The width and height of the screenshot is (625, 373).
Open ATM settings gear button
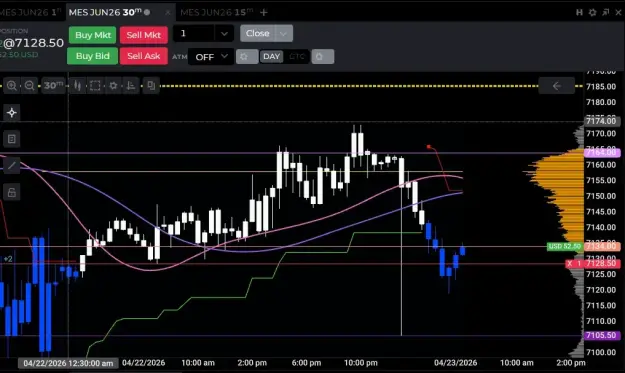pos(247,57)
